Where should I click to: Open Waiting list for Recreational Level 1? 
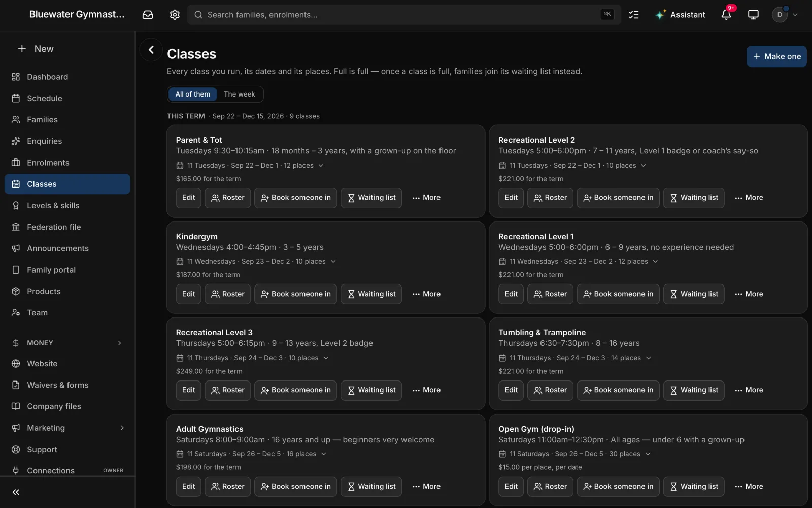pyautogui.click(x=694, y=294)
